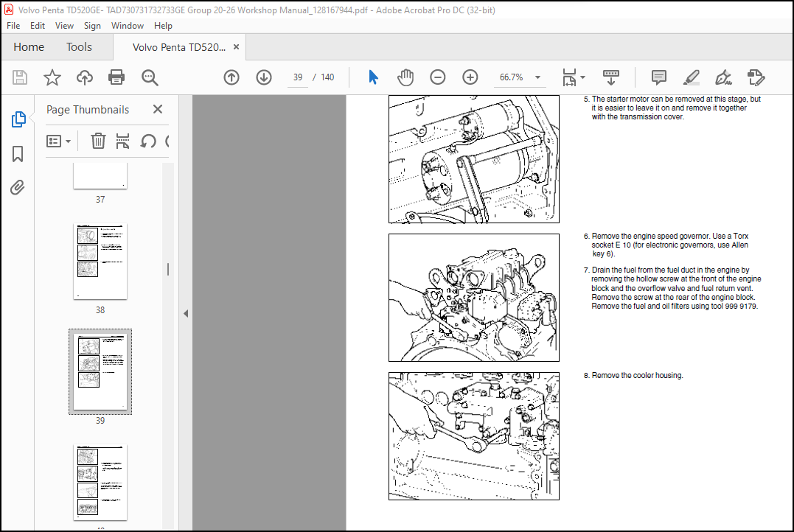The height and width of the screenshot is (532, 794).
Task: Go to previous page arrow
Action: 231,77
